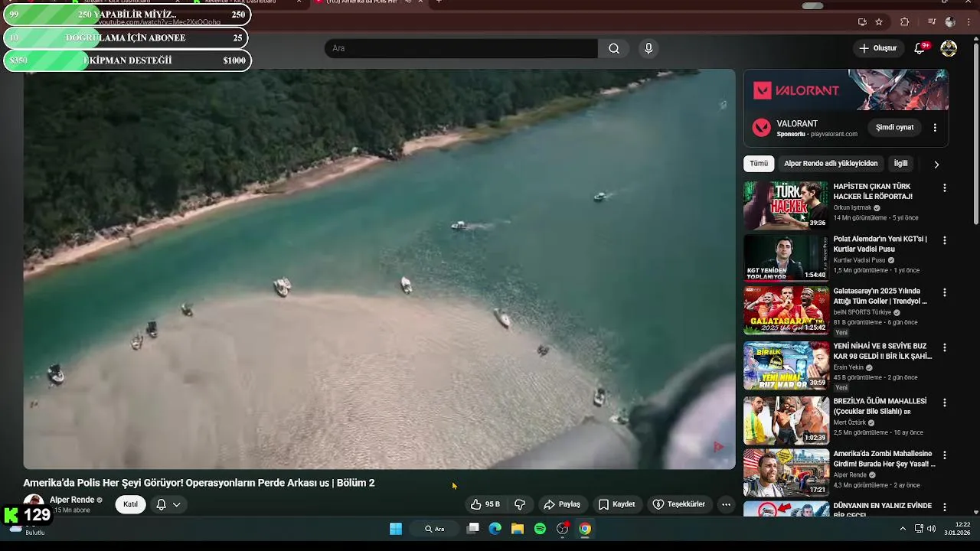The image size is (980, 551).
Task: Click the Paylaş share button
Action: click(x=562, y=504)
